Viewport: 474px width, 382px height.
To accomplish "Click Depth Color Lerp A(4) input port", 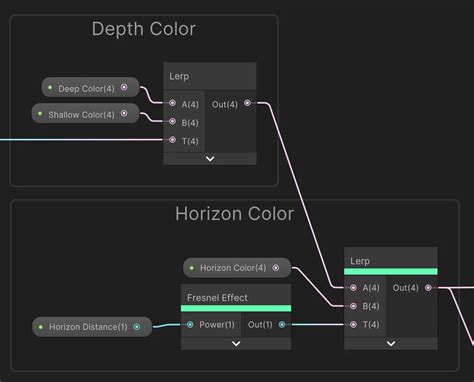I will click(x=172, y=103).
